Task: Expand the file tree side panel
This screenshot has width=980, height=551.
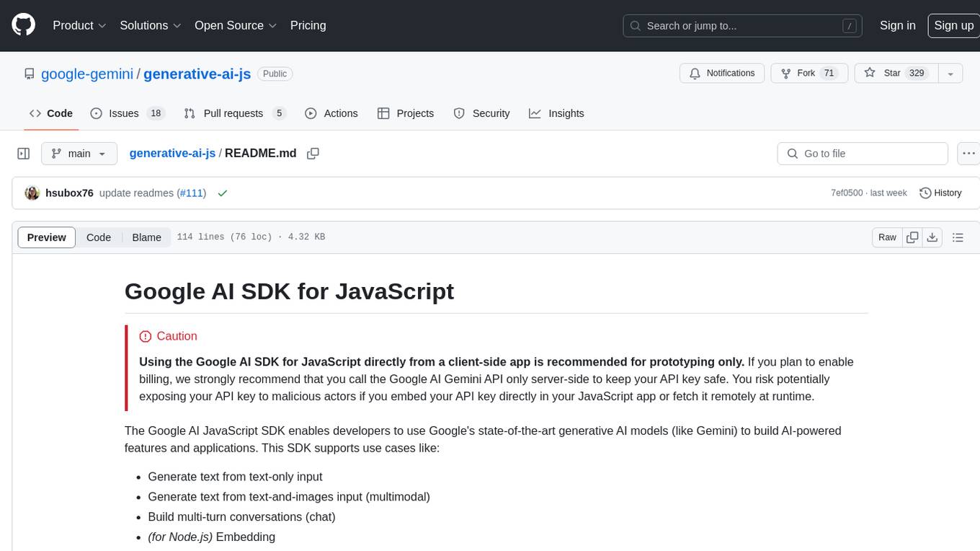Action: [x=24, y=154]
